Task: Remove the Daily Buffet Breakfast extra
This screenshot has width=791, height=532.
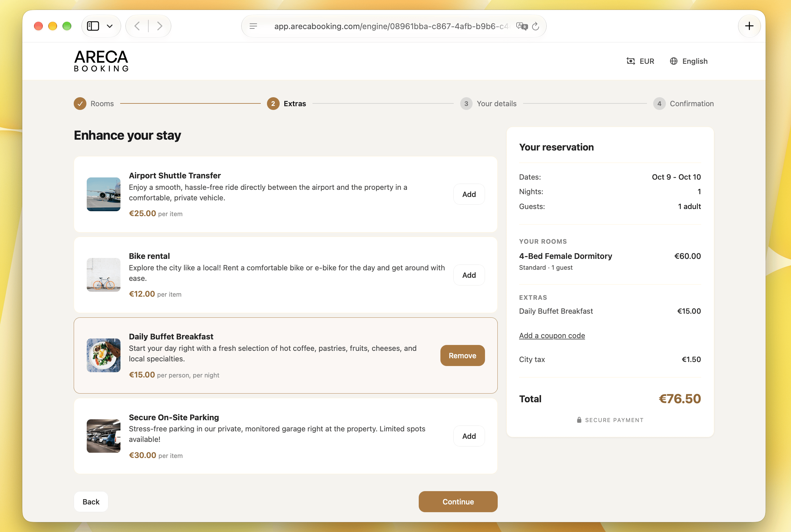Action: (x=462, y=355)
